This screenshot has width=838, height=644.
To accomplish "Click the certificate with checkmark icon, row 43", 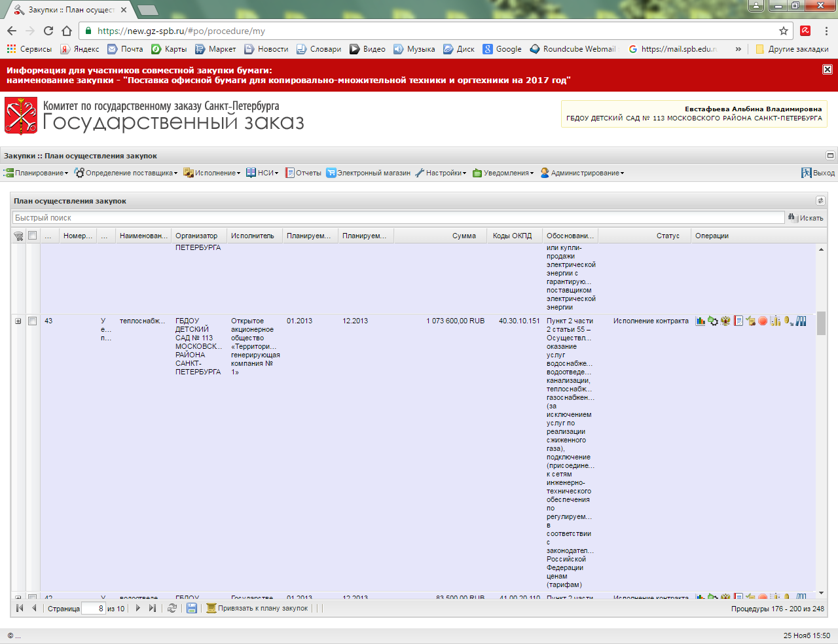I will pyautogui.click(x=750, y=321).
